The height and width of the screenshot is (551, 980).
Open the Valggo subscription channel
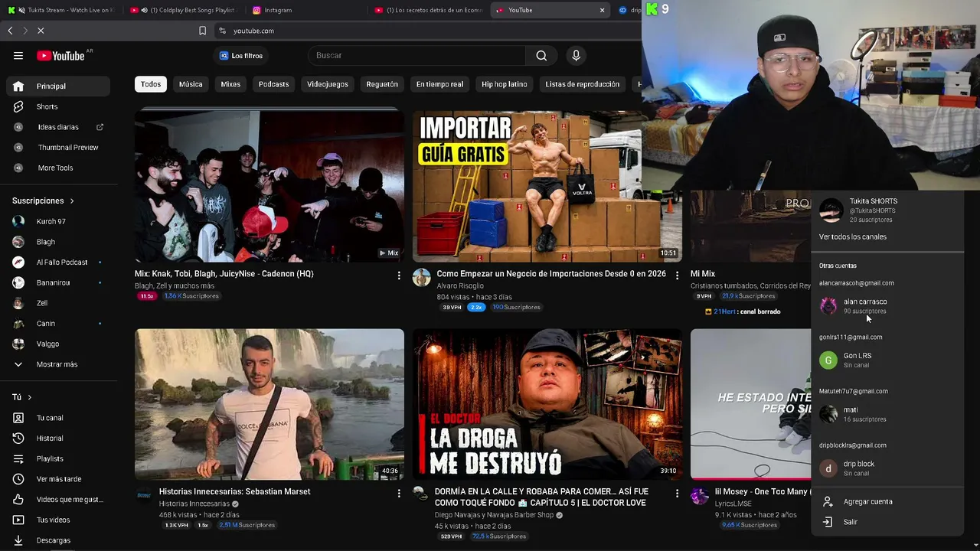pos(58,344)
